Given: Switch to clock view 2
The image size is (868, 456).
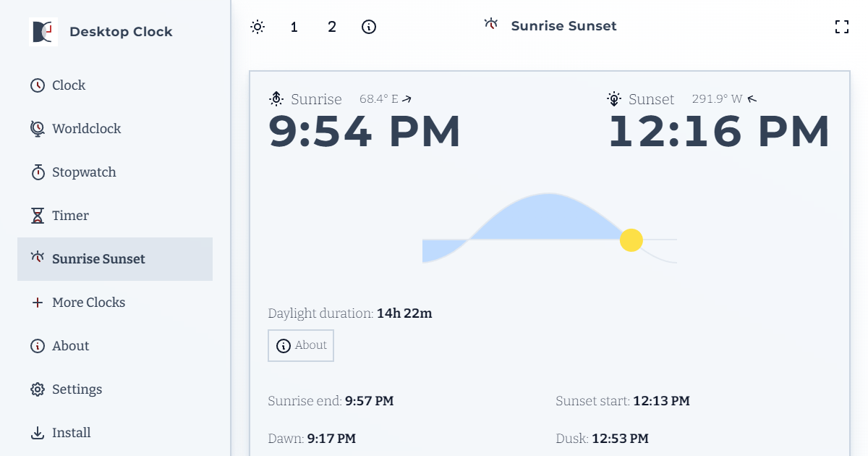Looking at the screenshot, I should [x=331, y=27].
